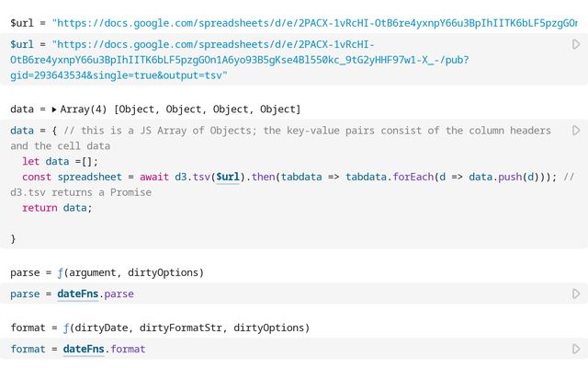The image size is (588, 368).
Task: Run the $url cell with play icon
Action: (x=576, y=44)
